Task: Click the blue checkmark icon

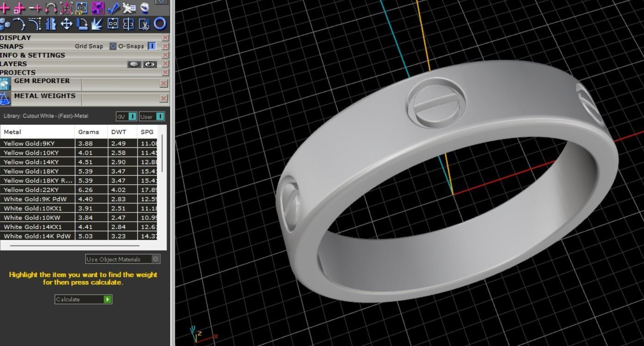Action: coord(113,8)
